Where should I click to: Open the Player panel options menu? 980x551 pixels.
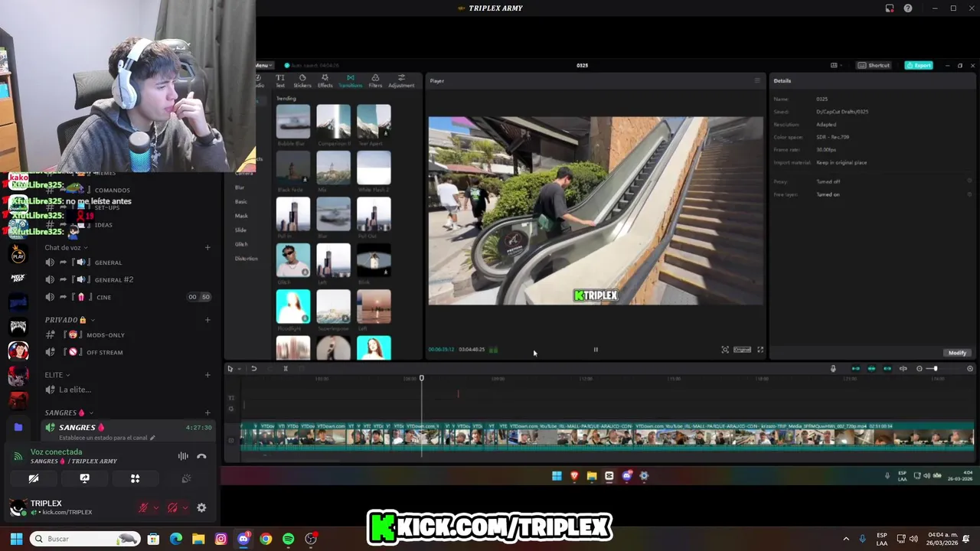coord(757,81)
